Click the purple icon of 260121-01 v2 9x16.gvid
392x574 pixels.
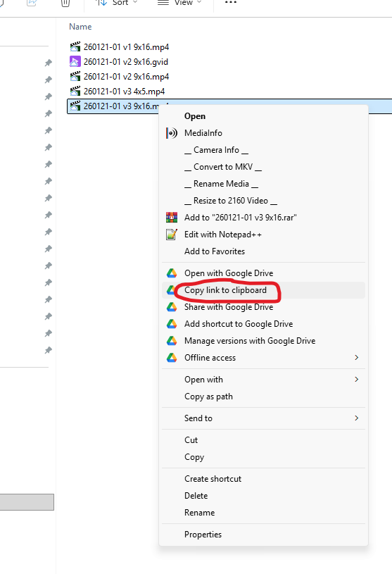75,61
